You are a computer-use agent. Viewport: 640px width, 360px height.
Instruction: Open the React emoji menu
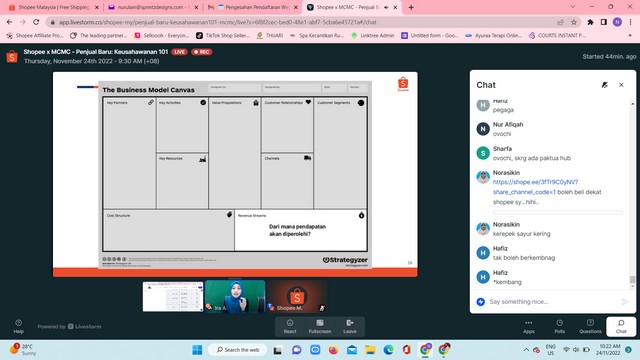click(x=290, y=327)
